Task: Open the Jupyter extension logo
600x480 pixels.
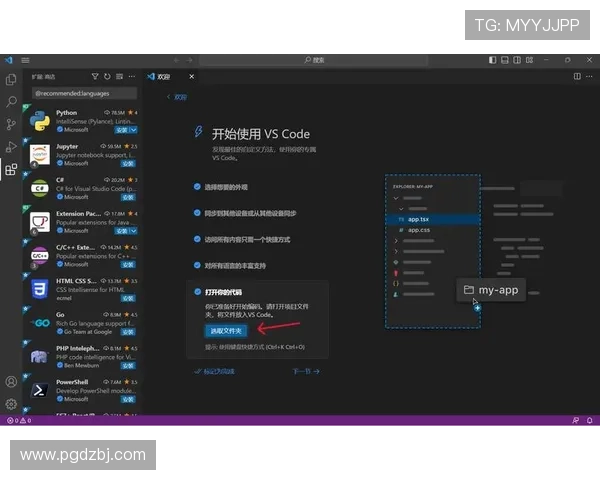Action: point(40,155)
